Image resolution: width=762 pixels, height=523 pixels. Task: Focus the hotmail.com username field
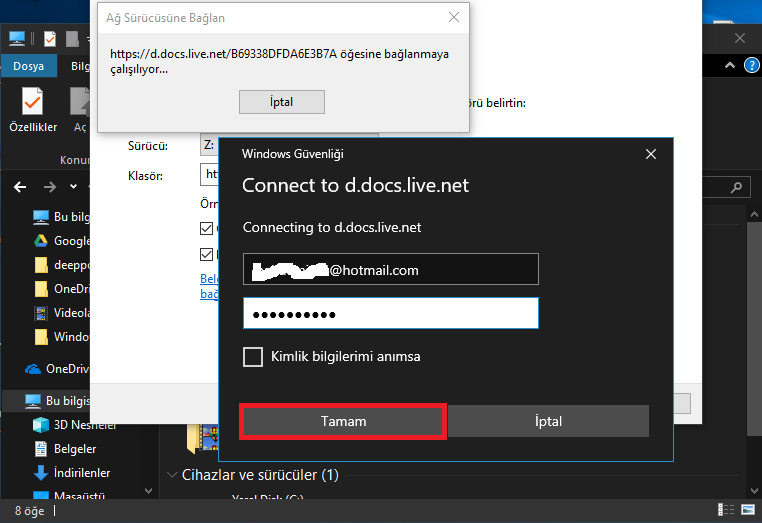pyautogui.click(x=391, y=269)
